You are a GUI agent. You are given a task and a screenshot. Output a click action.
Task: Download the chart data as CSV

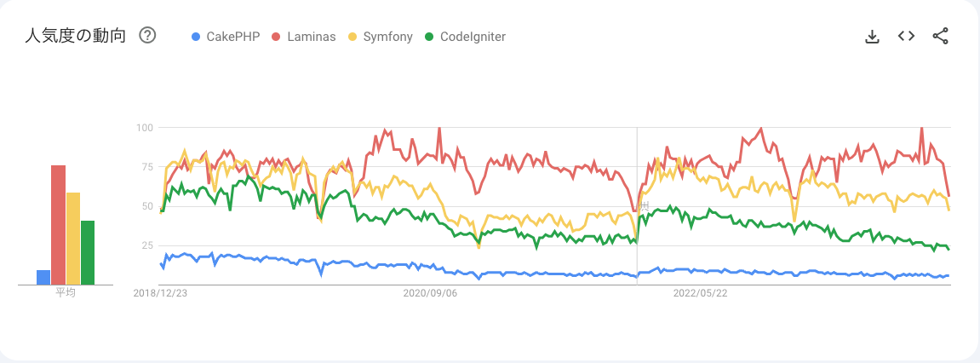(x=872, y=36)
